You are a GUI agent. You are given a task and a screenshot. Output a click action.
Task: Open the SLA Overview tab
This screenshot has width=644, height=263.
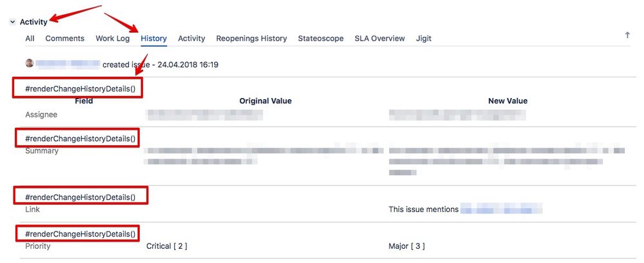pyautogui.click(x=380, y=38)
